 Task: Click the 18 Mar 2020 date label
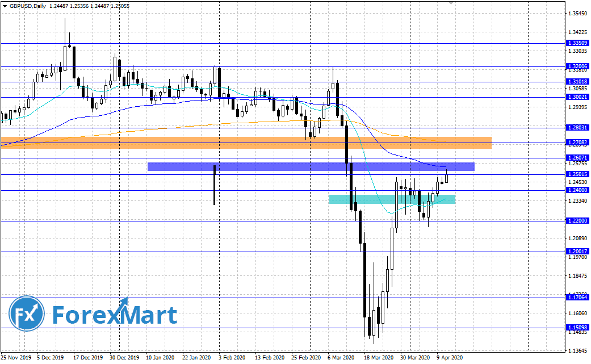point(379,358)
